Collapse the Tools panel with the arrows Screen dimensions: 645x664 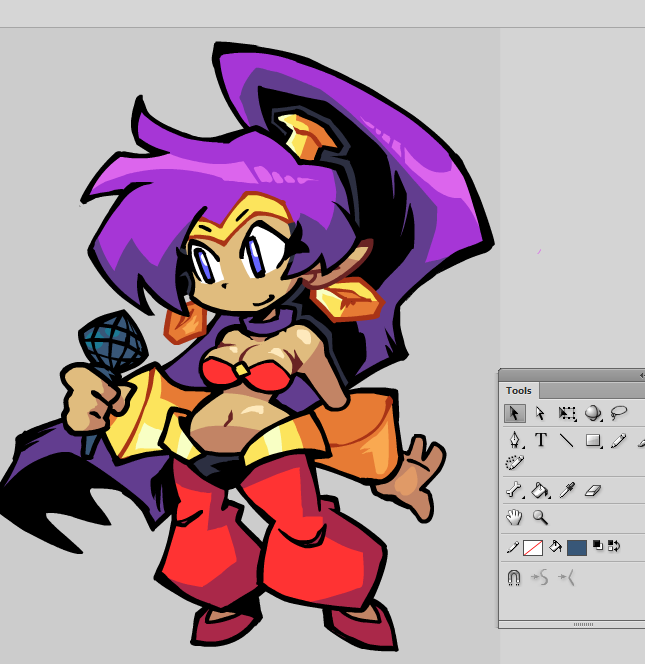642,375
